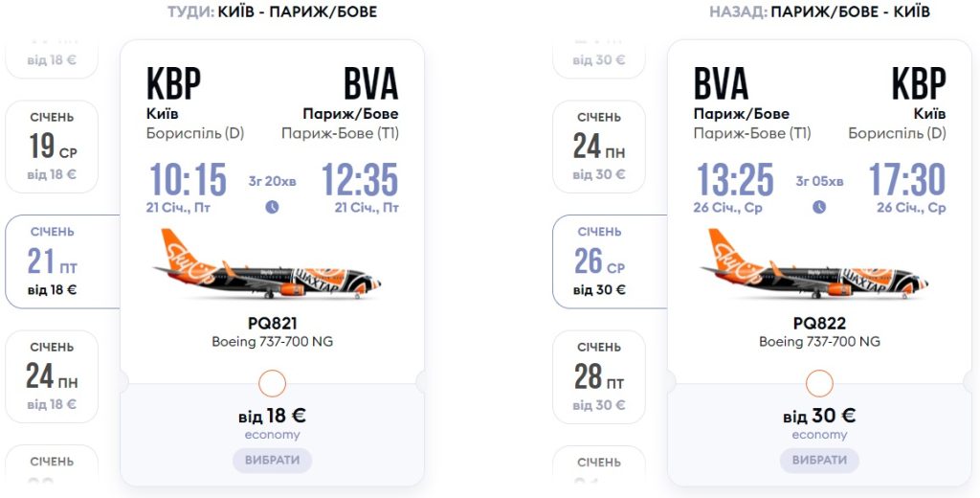Click the clock icon under 3г 05хв duration
Image resolution: width=980 pixels, height=498 pixels.
coord(819,207)
